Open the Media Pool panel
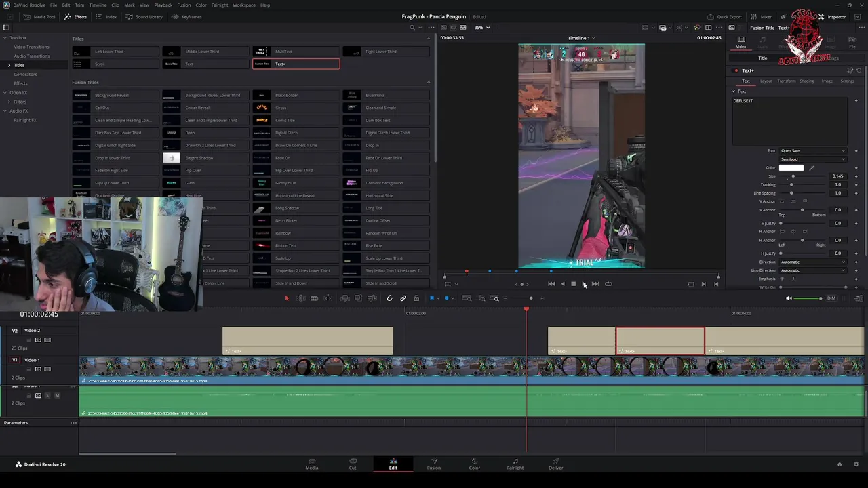 [40, 17]
